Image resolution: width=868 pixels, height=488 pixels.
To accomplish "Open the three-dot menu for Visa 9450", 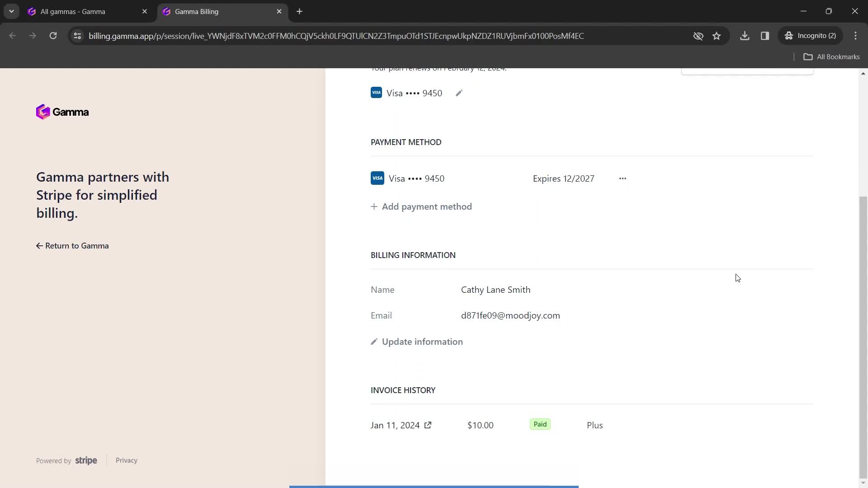I will (x=623, y=178).
